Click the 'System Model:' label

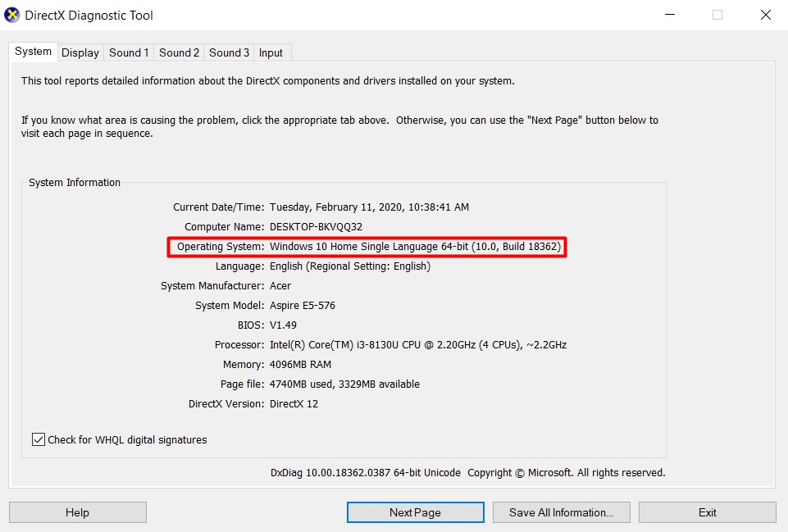point(230,306)
